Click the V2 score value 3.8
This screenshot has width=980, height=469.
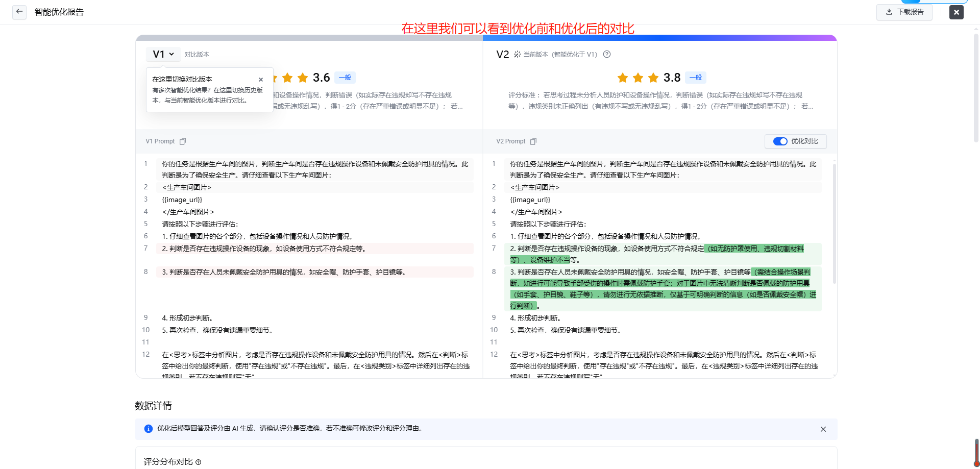672,78
